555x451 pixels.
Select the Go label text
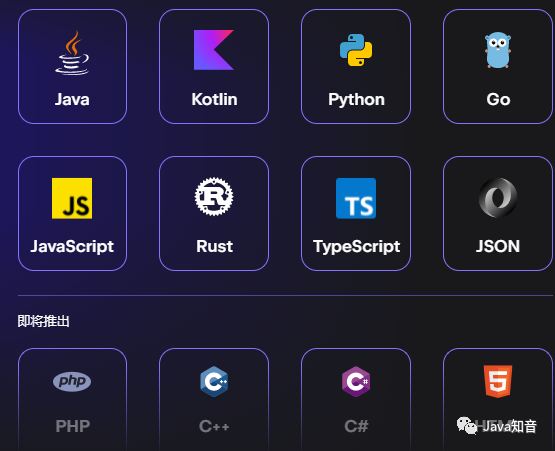pos(498,99)
